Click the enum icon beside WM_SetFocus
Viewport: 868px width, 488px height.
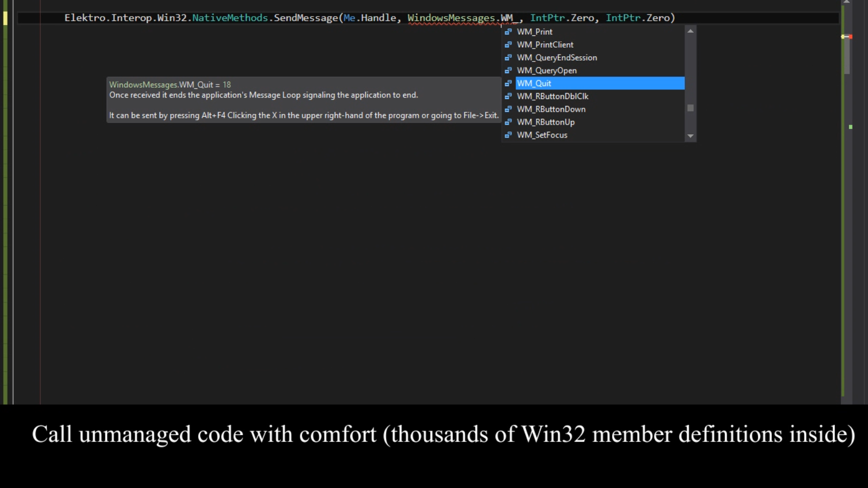coord(508,135)
